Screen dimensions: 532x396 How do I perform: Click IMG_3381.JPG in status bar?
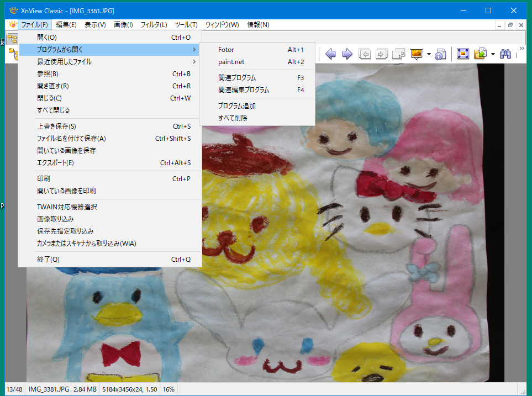tap(49, 389)
